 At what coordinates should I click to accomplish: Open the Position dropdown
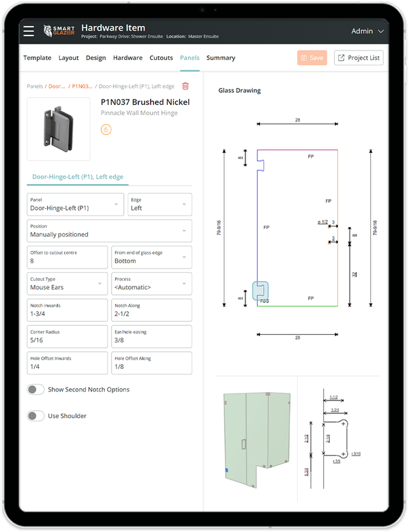point(110,231)
